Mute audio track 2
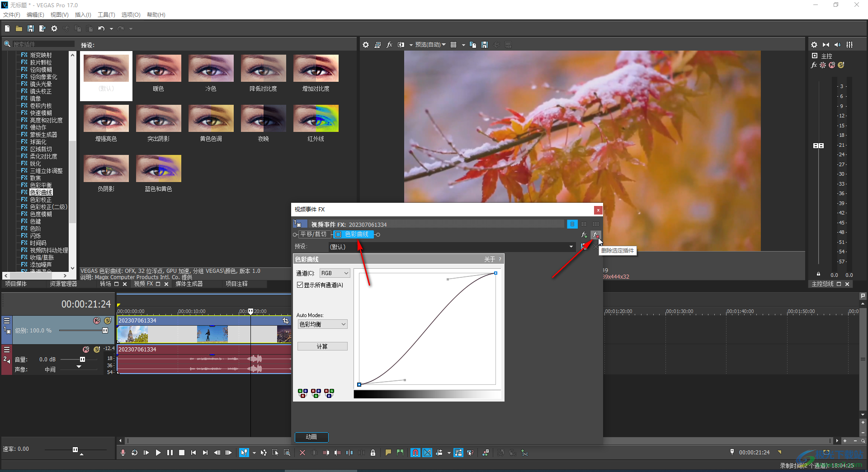The height and width of the screenshot is (472, 868). pos(86,350)
